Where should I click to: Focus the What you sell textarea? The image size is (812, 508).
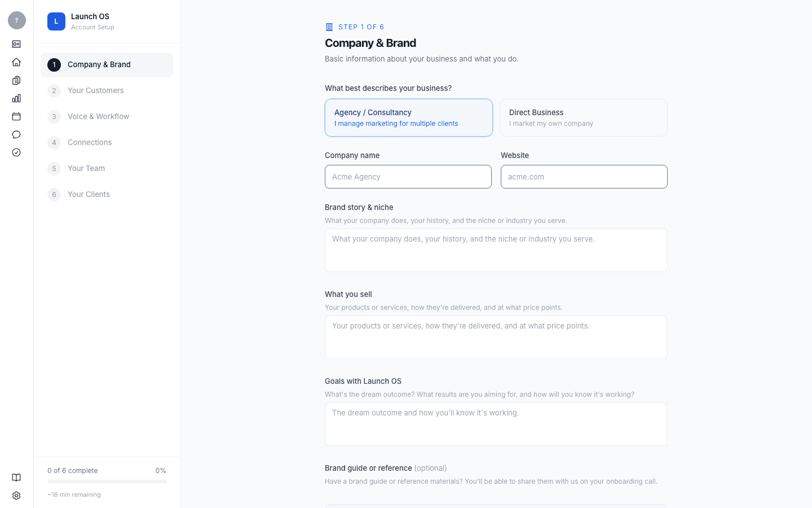click(x=496, y=338)
